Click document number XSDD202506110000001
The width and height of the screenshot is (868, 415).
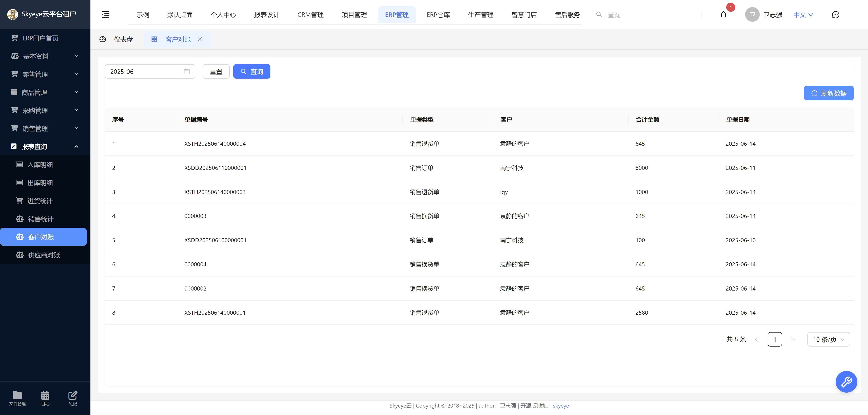pos(215,168)
